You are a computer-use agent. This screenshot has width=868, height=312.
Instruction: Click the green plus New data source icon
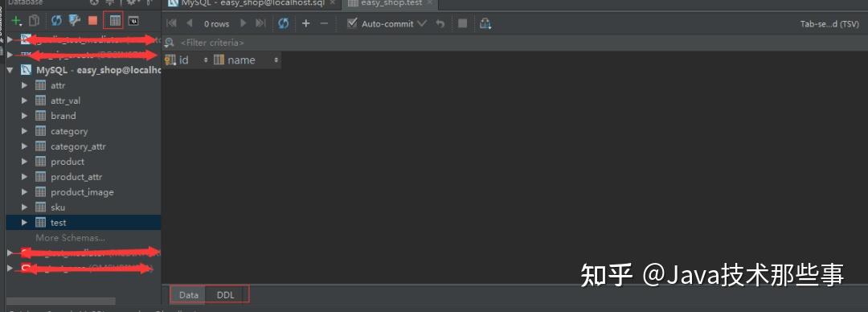tap(17, 21)
